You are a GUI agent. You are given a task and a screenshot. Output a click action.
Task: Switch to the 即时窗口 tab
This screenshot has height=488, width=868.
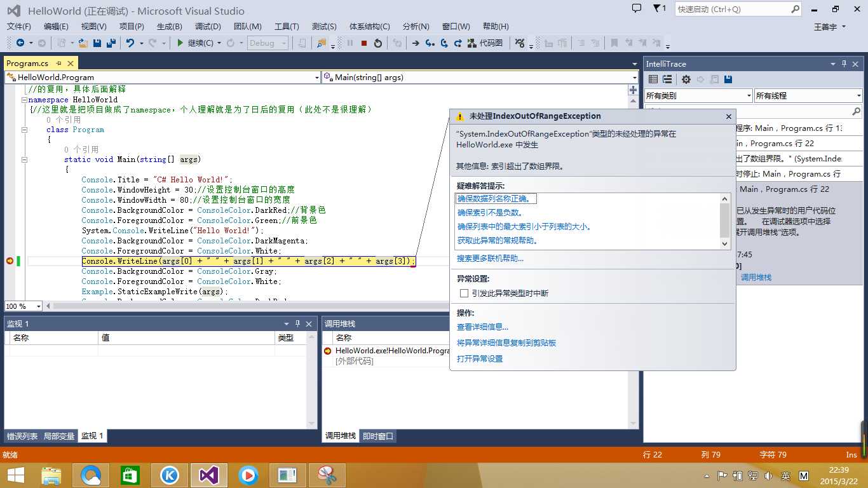pyautogui.click(x=378, y=436)
